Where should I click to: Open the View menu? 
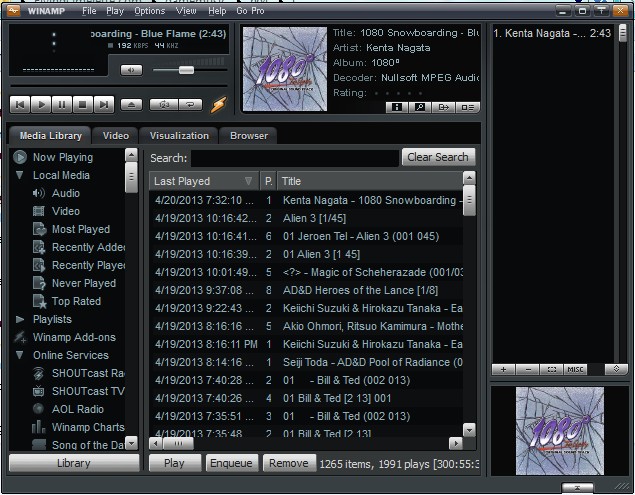[x=186, y=11]
